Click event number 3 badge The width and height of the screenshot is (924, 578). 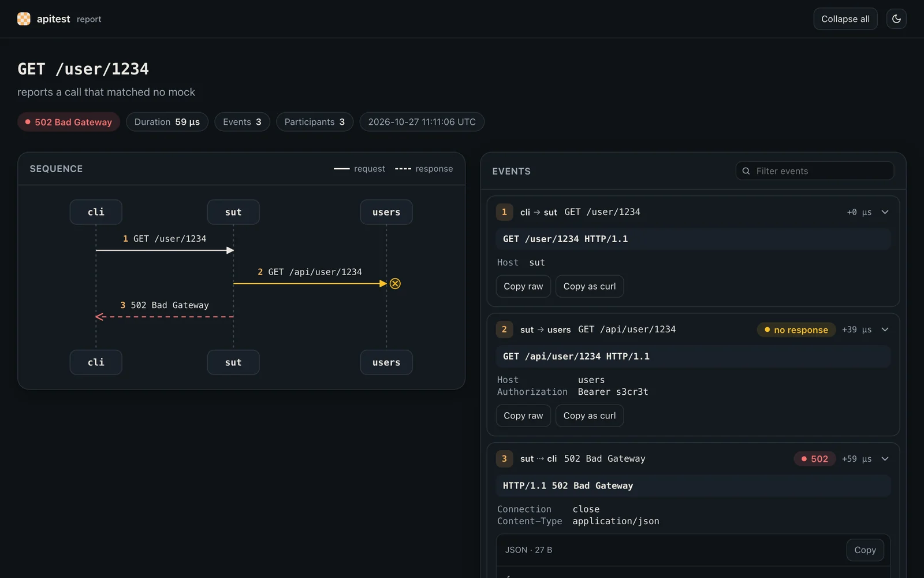pyautogui.click(x=504, y=459)
